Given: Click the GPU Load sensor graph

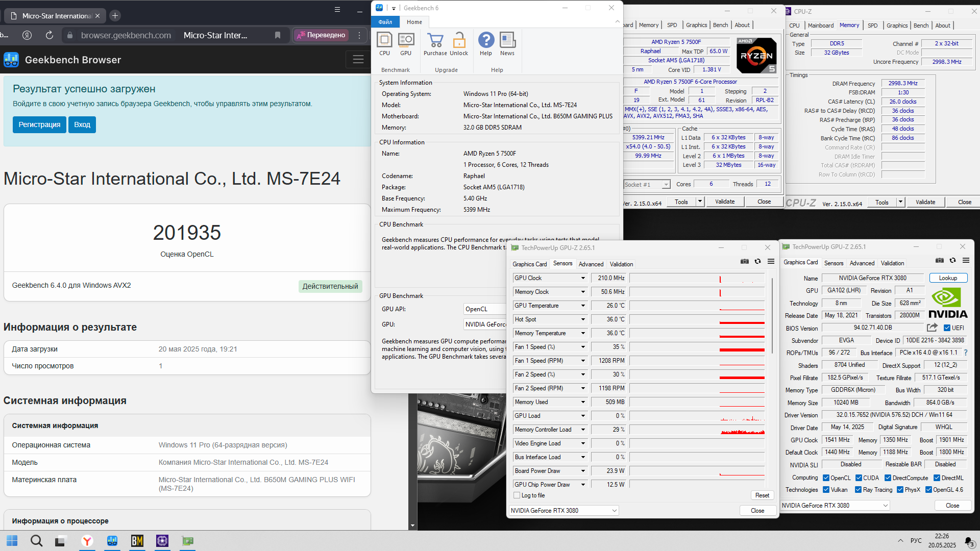Looking at the screenshot, I should [697, 416].
